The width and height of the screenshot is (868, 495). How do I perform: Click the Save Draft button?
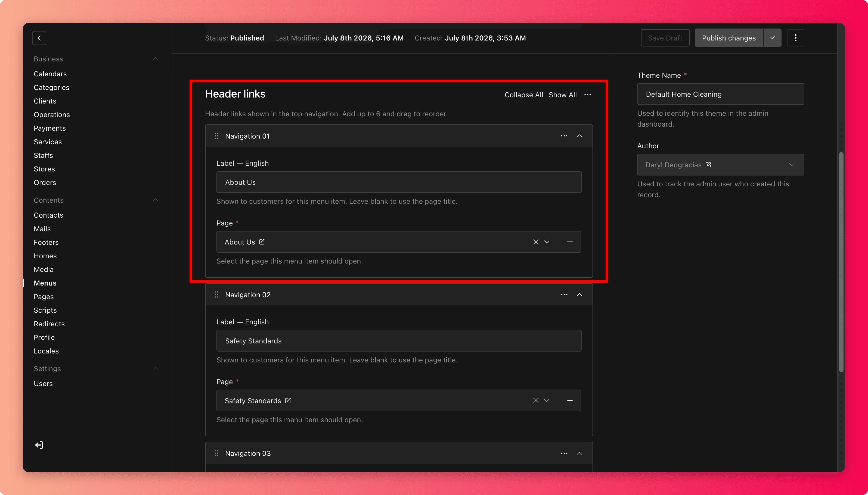point(665,38)
